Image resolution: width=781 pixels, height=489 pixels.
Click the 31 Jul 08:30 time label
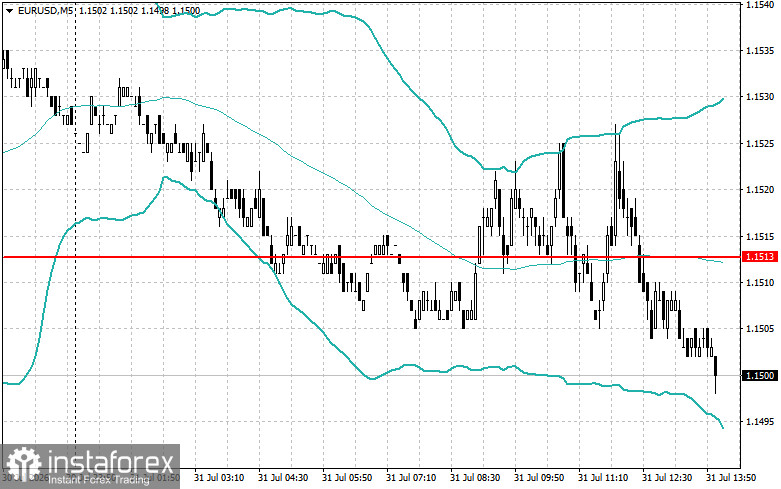click(475, 478)
